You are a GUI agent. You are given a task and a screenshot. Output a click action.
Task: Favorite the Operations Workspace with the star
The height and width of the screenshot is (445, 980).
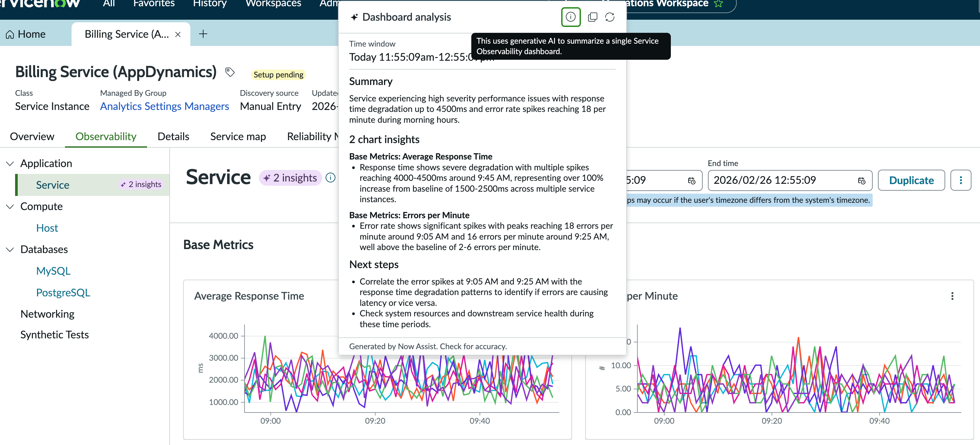[x=718, y=4]
